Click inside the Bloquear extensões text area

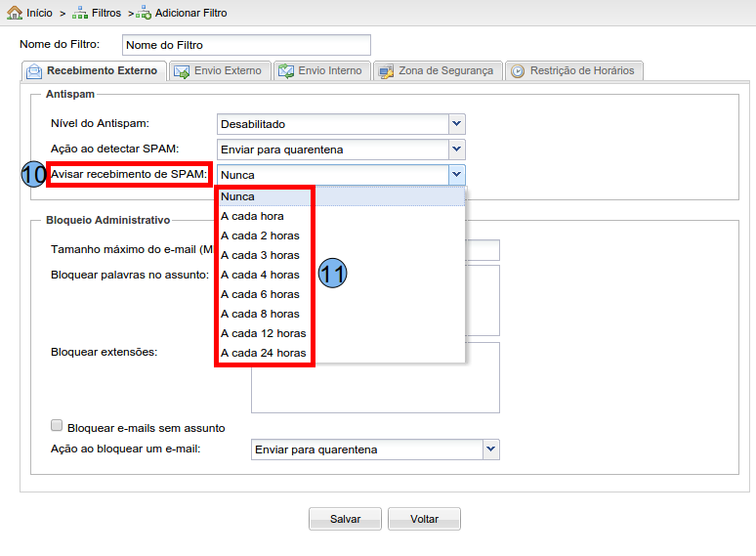point(375,377)
